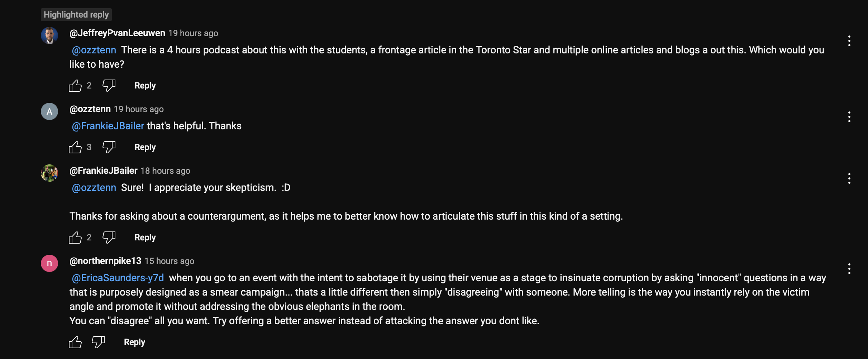The height and width of the screenshot is (359, 868).
Task: Open the @EricaSaunders-y7d mention link
Action: pos(118,278)
